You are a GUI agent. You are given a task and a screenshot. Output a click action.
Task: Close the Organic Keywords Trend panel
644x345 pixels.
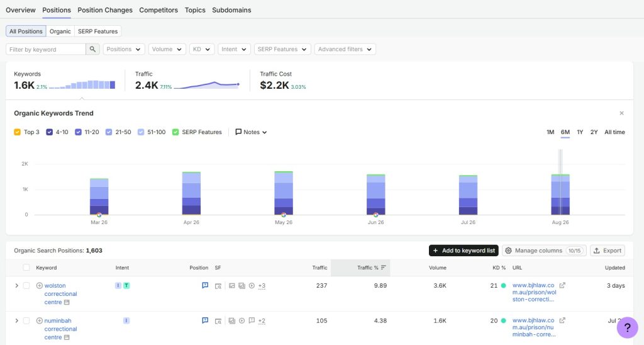(x=621, y=113)
